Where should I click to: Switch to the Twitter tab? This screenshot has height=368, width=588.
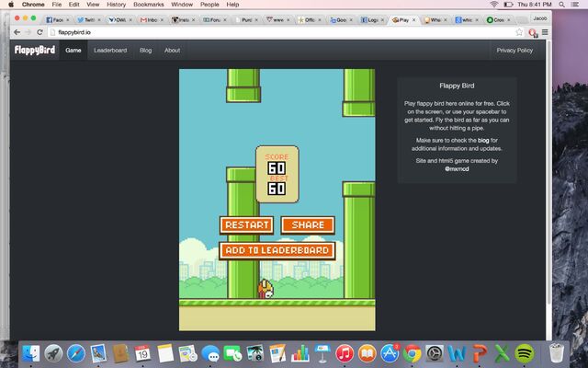tap(88, 20)
